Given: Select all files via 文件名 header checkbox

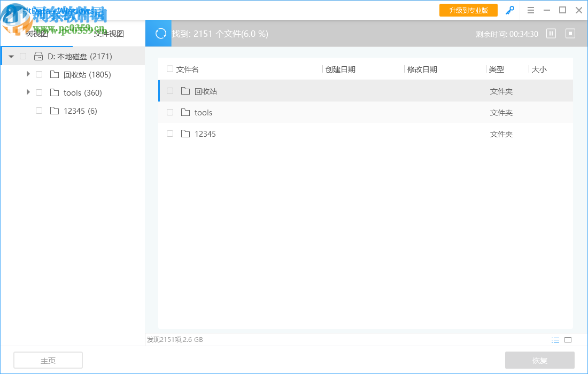Looking at the screenshot, I should [169, 69].
